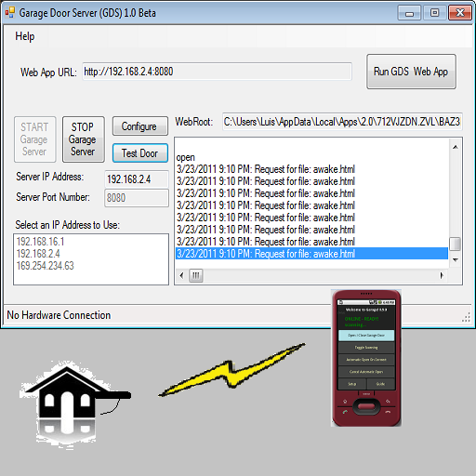Select IP address 192.168.16.1 from list

tap(40, 242)
